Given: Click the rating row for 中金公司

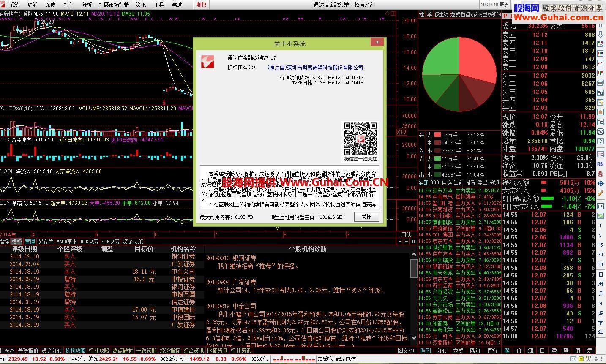Looking at the screenshot, I should pos(102,272).
